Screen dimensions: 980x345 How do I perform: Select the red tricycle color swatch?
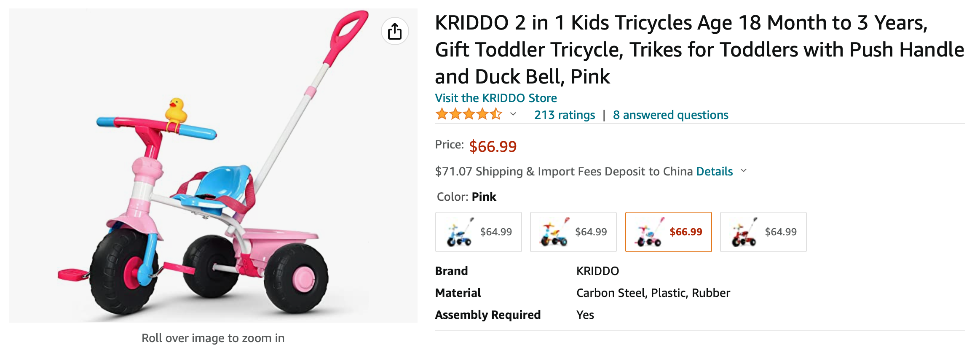[763, 232]
